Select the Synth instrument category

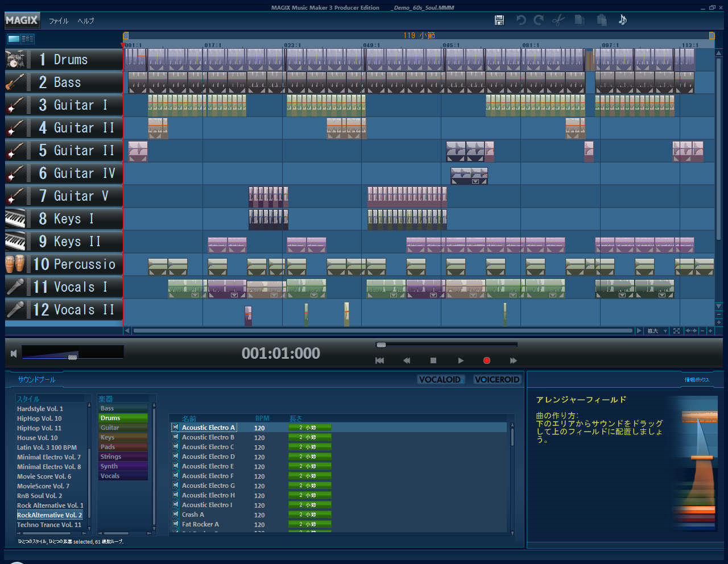[123, 466]
